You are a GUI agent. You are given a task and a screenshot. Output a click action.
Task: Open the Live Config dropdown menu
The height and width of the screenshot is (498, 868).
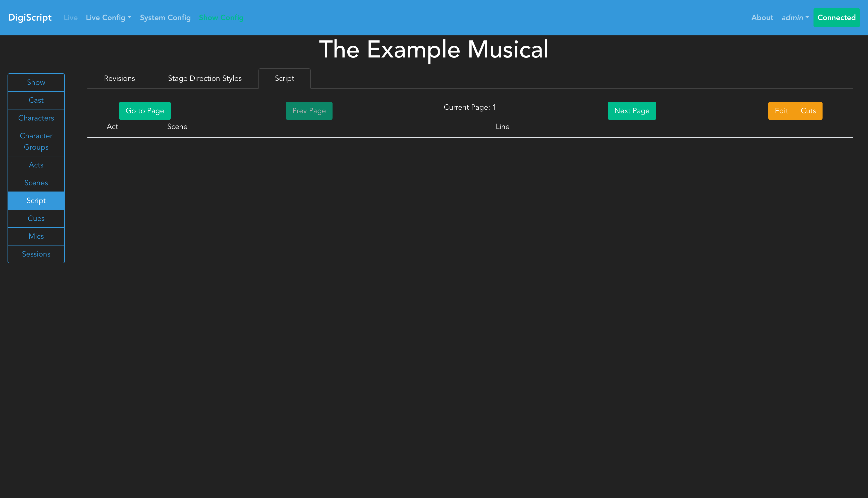click(x=108, y=17)
